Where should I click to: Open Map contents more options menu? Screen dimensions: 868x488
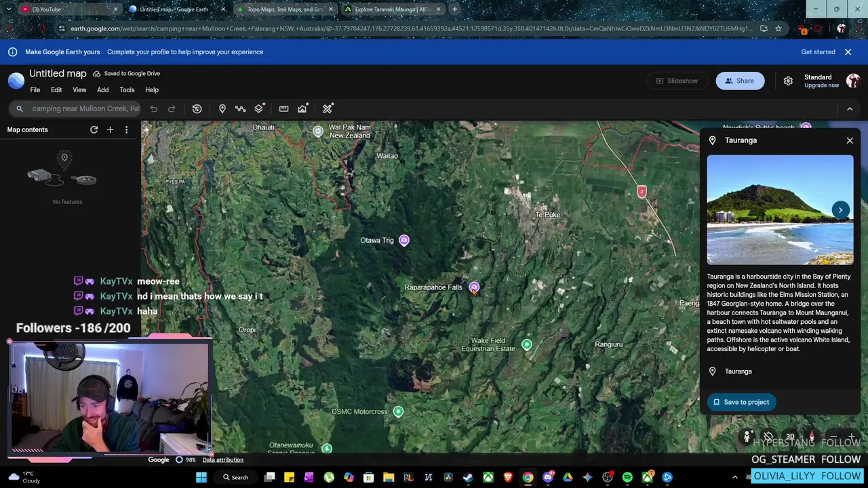[126, 129]
